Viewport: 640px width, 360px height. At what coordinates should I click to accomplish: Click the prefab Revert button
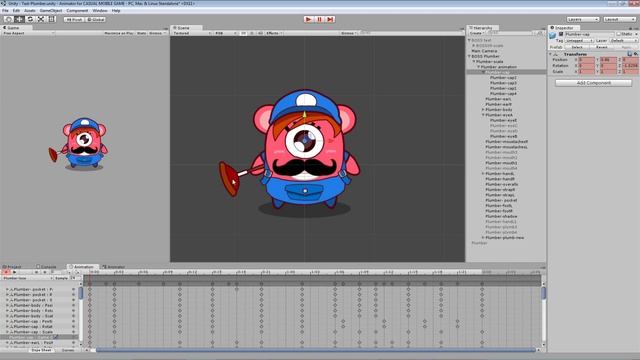coord(602,47)
